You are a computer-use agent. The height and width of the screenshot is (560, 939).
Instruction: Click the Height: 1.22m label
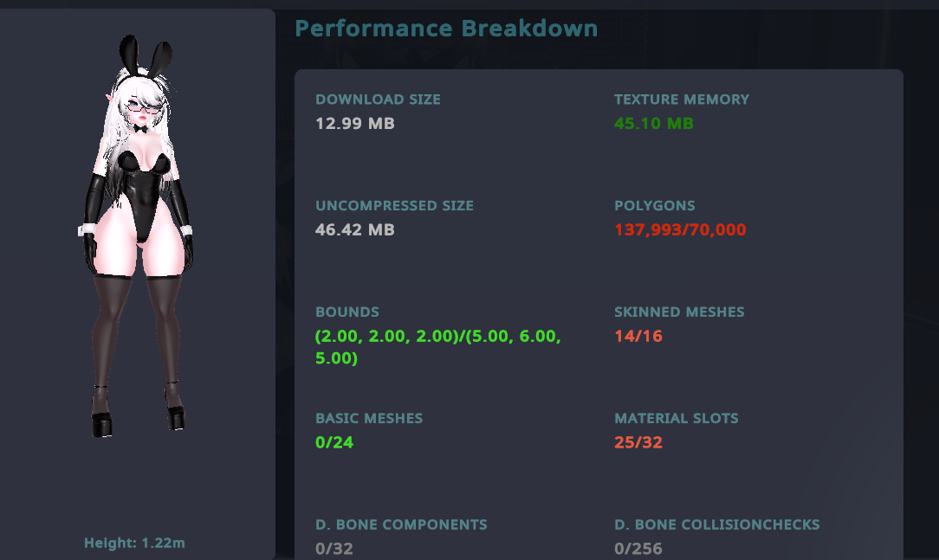point(134,544)
